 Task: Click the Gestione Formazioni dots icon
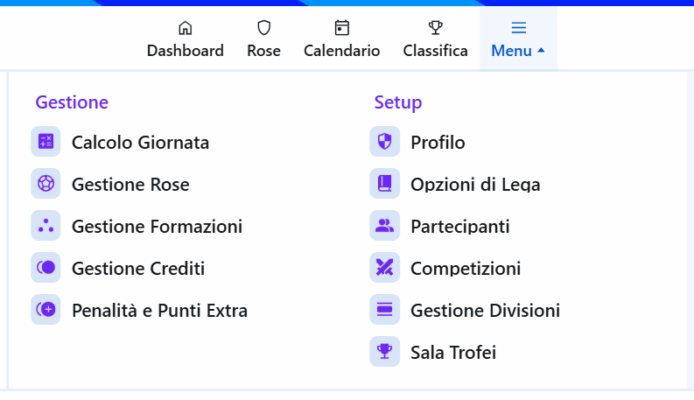pos(46,226)
